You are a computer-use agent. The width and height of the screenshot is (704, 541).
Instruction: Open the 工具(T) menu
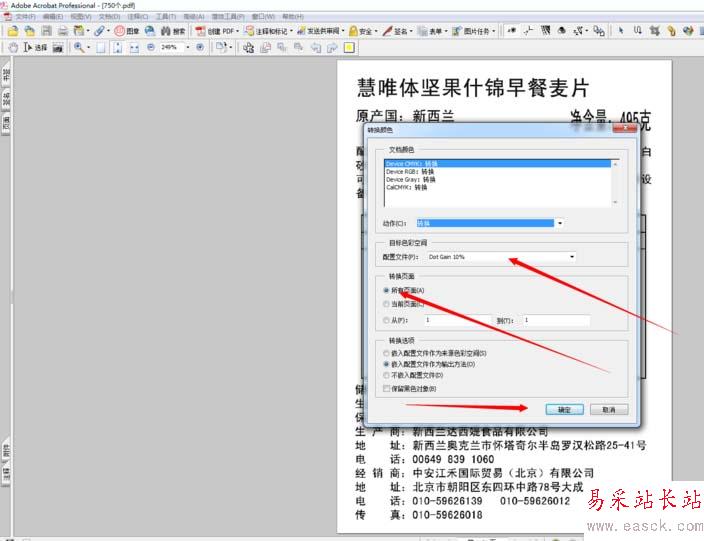pyautogui.click(x=166, y=17)
